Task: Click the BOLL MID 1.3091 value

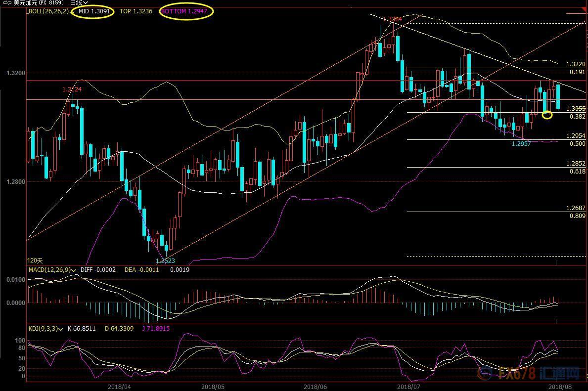Action: tap(94, 11)
